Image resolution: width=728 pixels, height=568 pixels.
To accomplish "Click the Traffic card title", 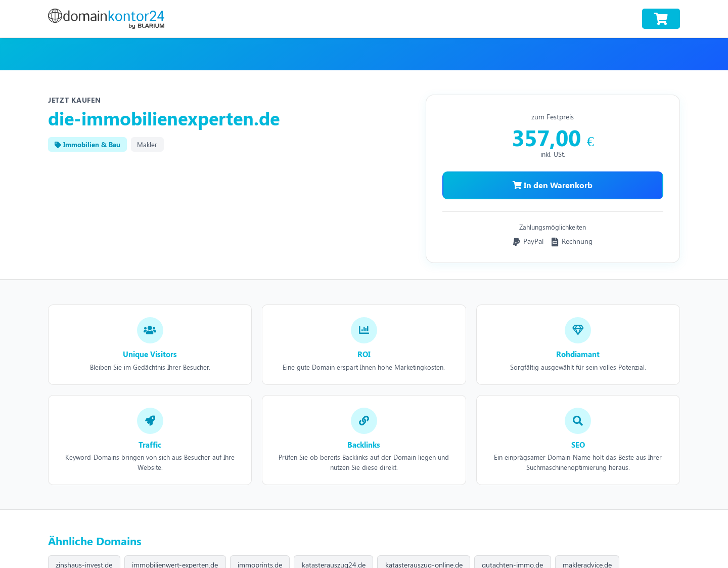I will (x=150, y=445).
